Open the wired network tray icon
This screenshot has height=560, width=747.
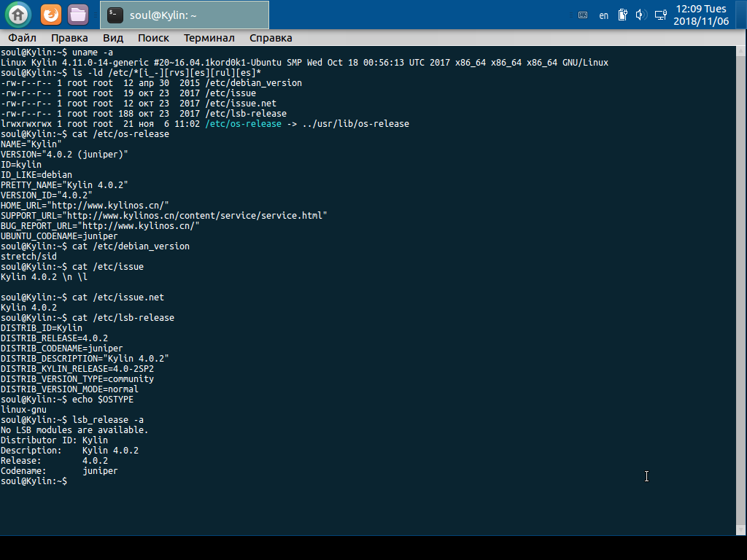coord(661,15)
